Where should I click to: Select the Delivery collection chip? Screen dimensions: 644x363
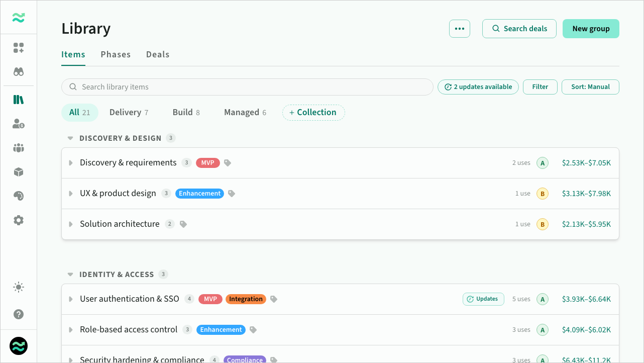(x=129, y=113)
